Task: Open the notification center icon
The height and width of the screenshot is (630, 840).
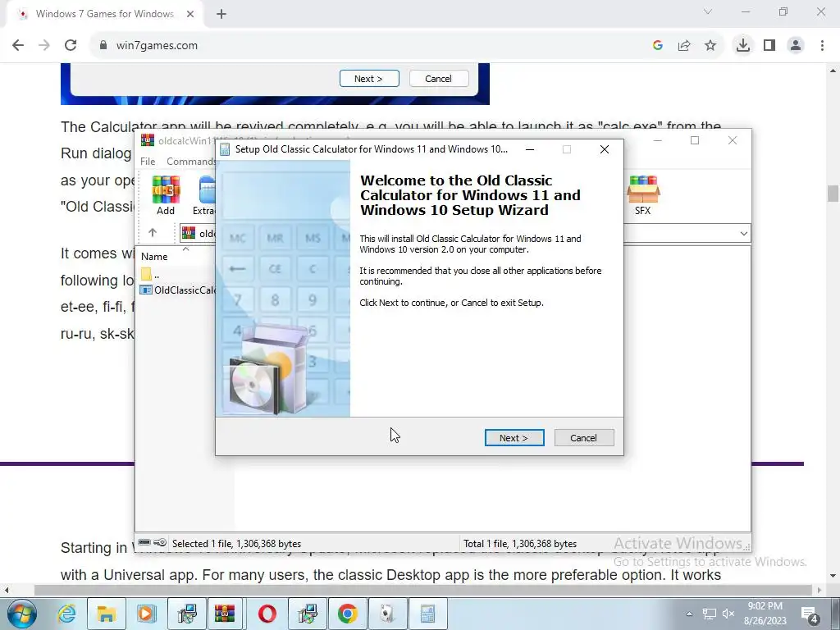Action: (x=810, y=614)
